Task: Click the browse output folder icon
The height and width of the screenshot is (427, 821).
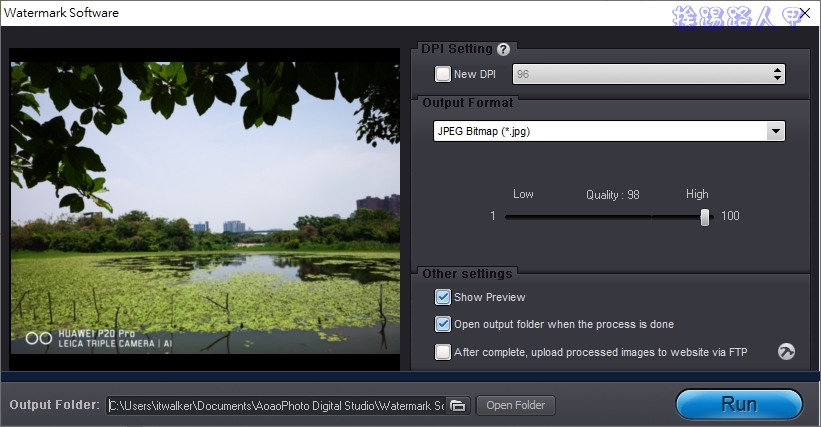Action: [458, 405]
